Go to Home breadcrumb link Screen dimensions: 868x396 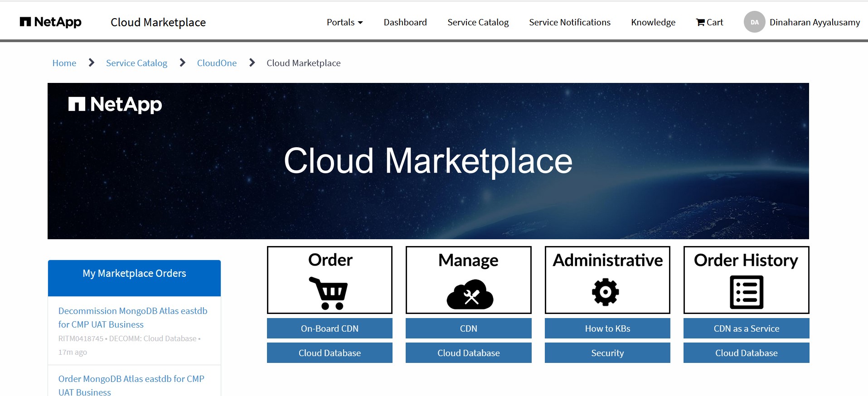tap(64, 63)
